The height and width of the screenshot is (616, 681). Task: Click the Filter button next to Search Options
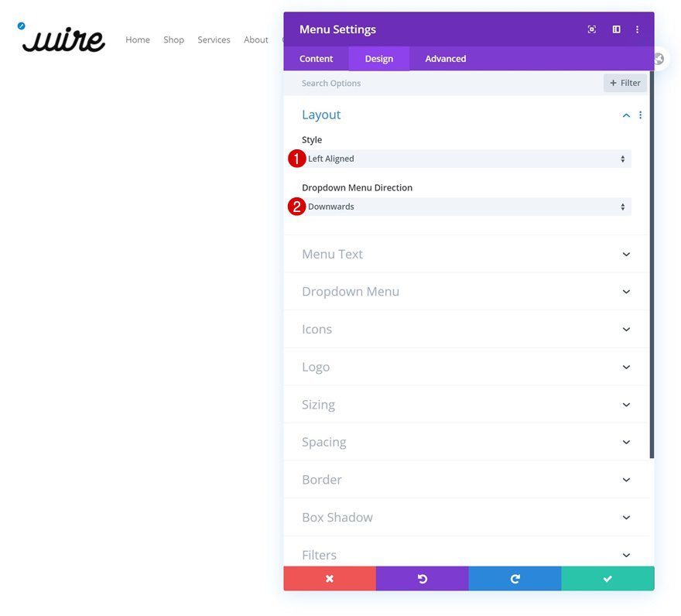(x=625, y=83)
